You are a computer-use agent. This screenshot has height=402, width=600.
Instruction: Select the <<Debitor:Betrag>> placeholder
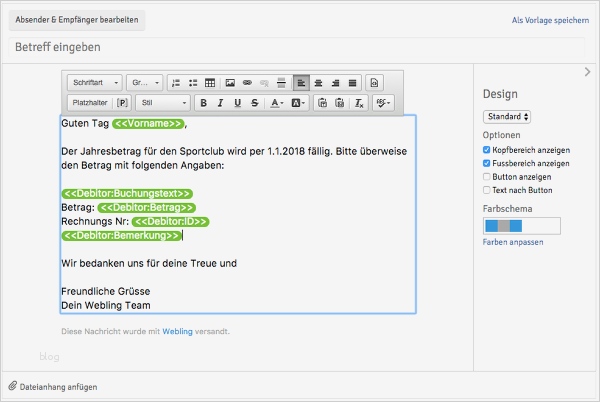pyautogui.click(x=147, y=208)
